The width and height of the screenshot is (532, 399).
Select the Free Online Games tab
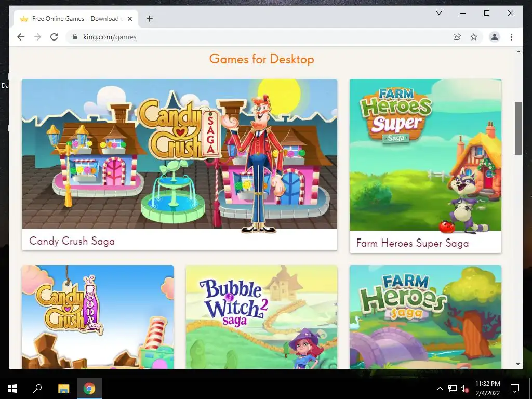click(76, 19)
